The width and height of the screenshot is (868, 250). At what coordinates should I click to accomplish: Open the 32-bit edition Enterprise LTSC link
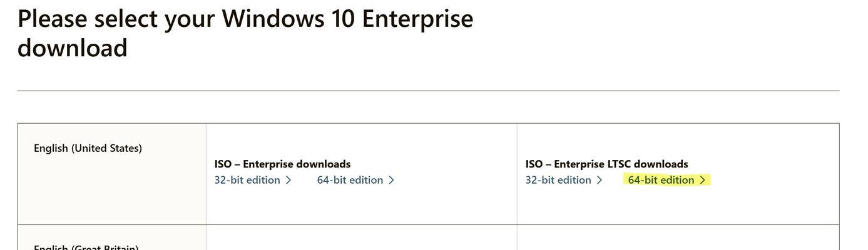point(564,180)
